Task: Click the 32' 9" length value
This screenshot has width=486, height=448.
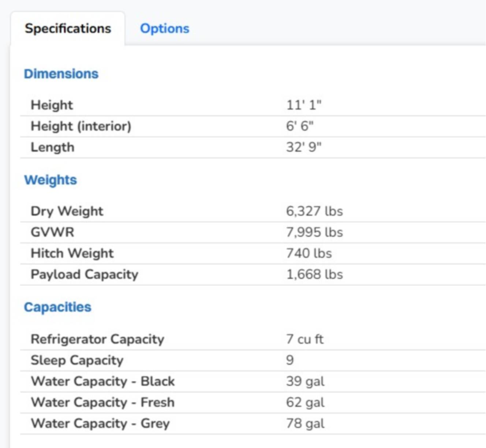Action: [x=304, y=148]
